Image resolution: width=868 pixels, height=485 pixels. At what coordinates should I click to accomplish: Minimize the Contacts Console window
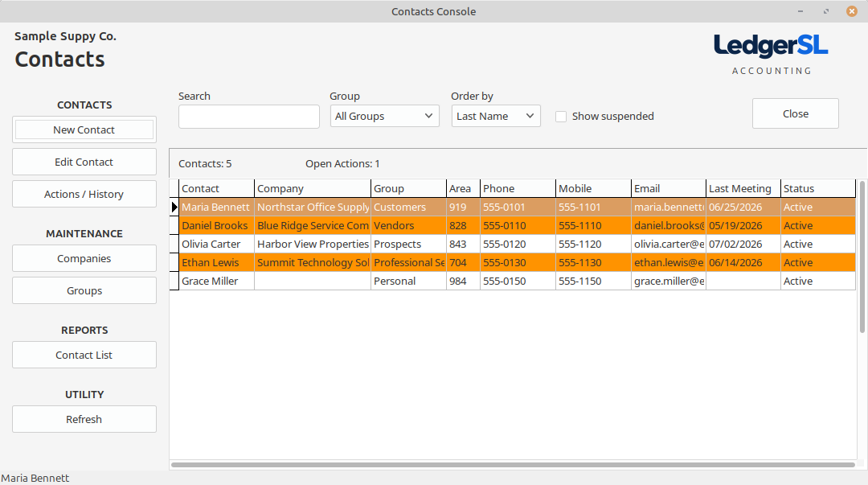[800, 11]
